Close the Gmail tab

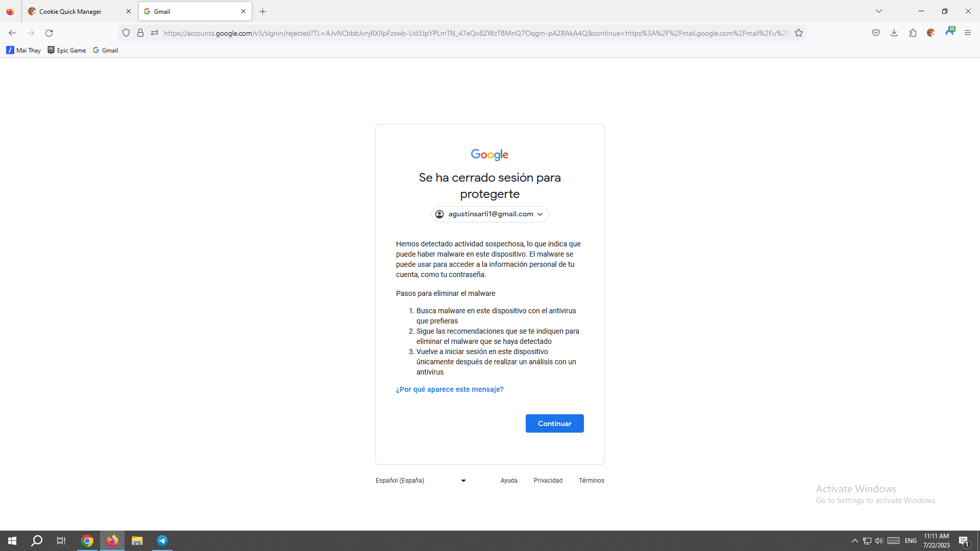(243, 11)
